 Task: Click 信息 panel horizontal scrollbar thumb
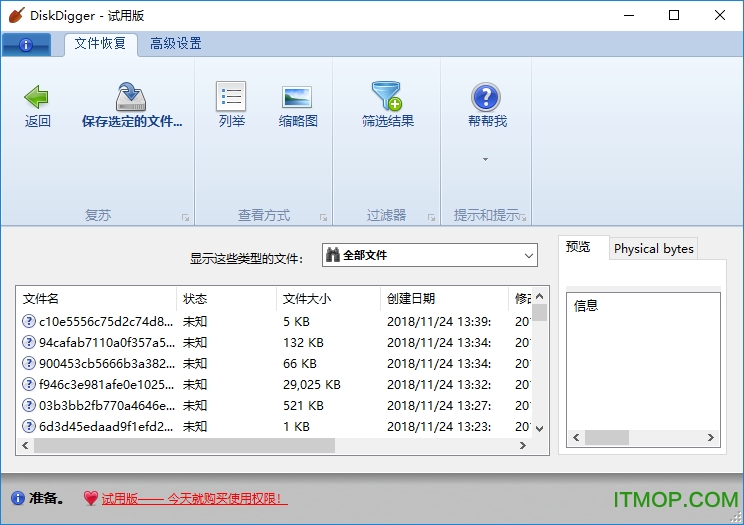tap(607, 437)
